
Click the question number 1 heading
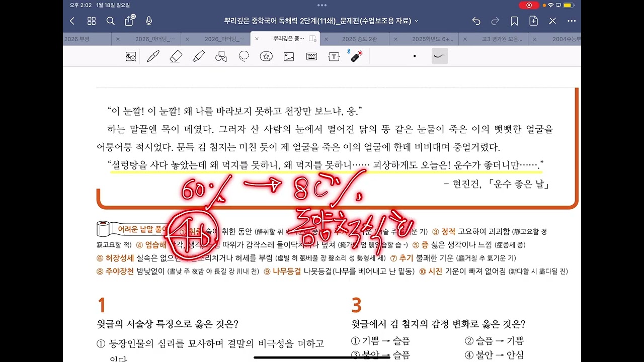[x=101, y=305]
